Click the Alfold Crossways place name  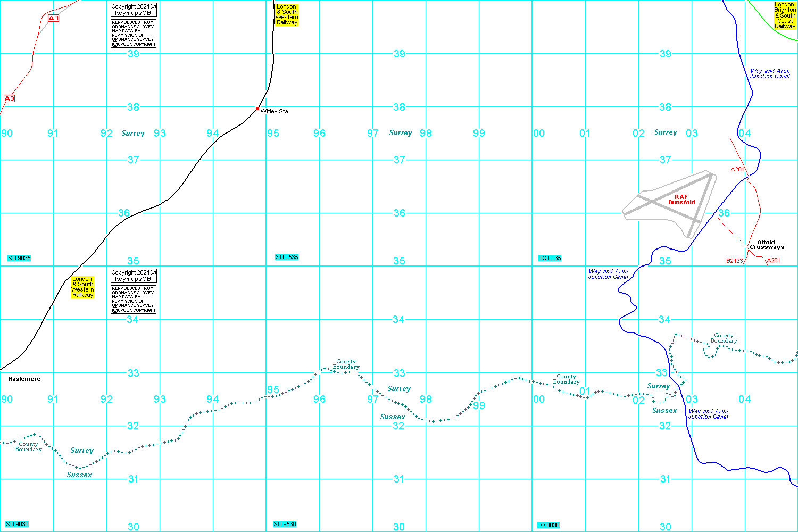click(767, 245)
